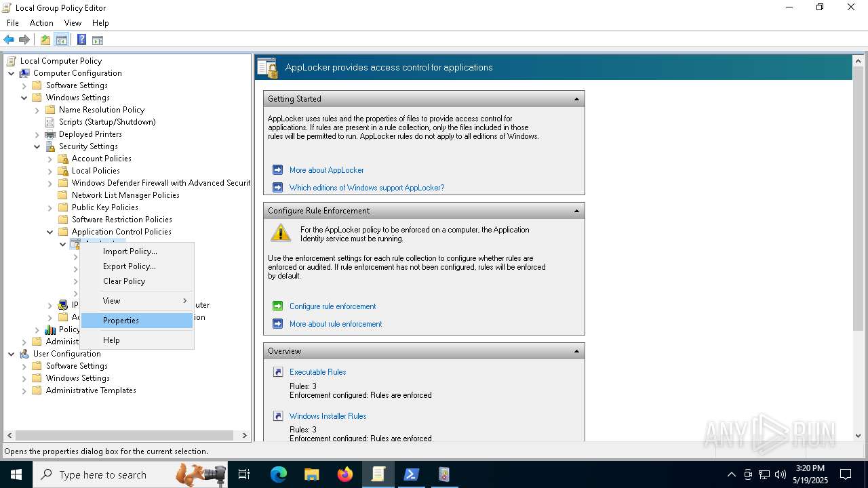Open Firefox from taskbar
Viewport: 868px width, 488px height.
pyautogui.click(x=345, y=474)
